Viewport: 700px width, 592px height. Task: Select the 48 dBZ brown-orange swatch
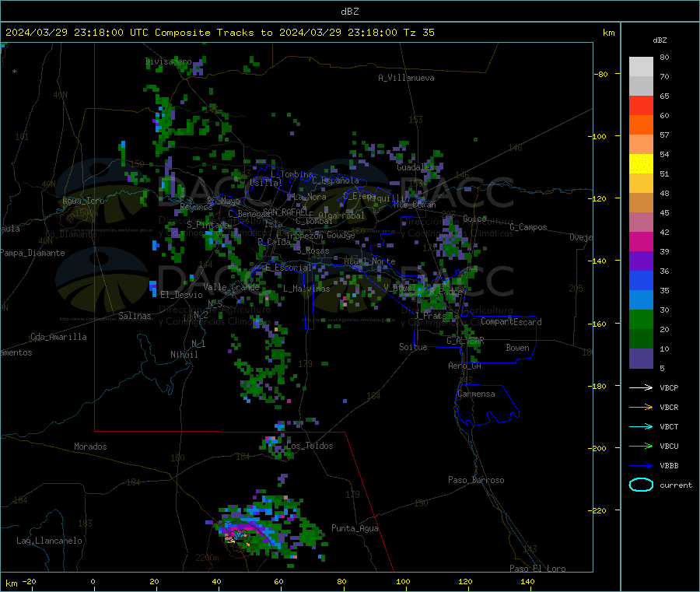pos(641,203)
